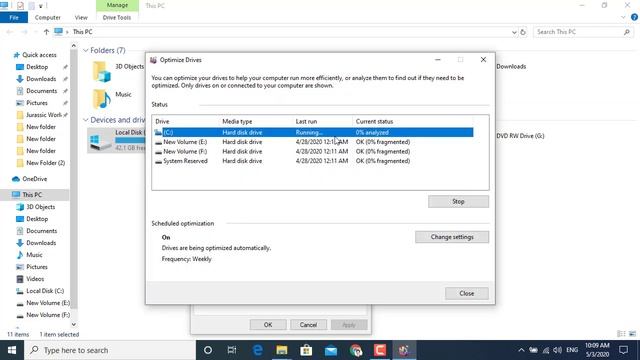Image resolution: width=640 pixels, height=360 pixels.
Task: Click the Drive column header
Action: coord(162,121)
